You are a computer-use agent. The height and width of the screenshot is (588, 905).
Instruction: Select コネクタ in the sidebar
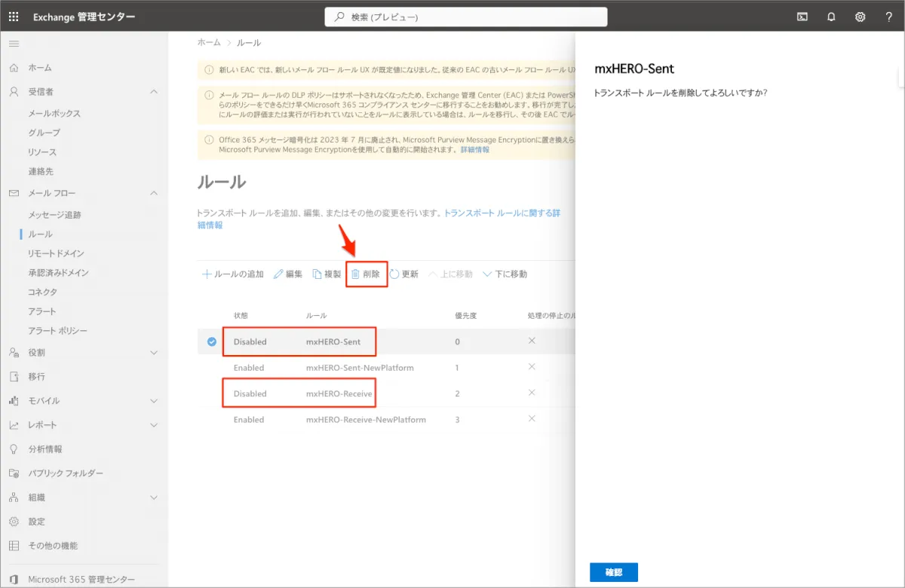(x=42, y=292)
